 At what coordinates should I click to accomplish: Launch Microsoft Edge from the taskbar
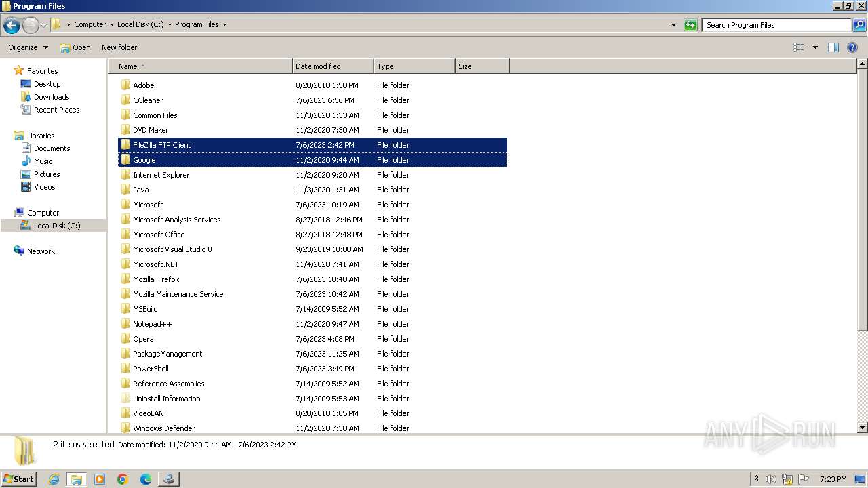[145, 479]
